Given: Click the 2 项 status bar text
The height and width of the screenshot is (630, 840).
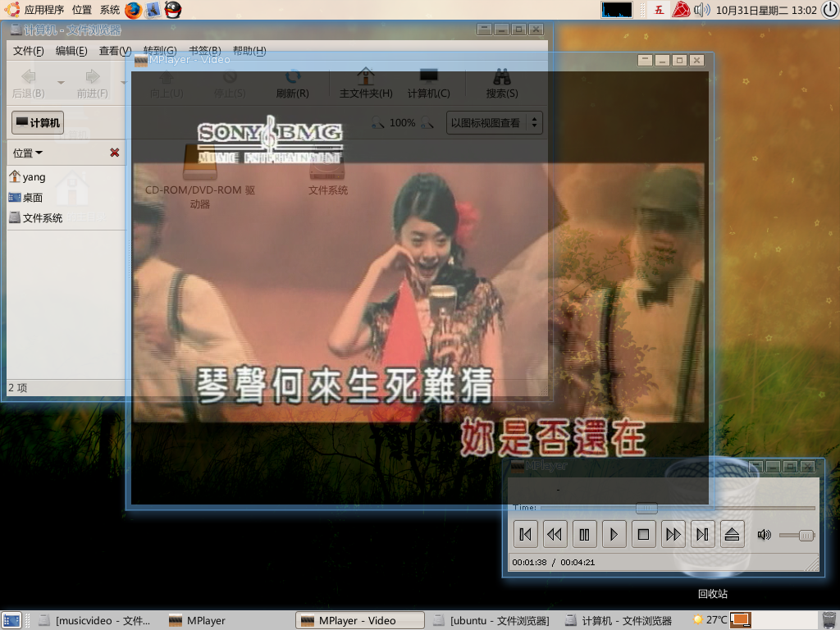Looking at the screenshot, I should [18, 388].
